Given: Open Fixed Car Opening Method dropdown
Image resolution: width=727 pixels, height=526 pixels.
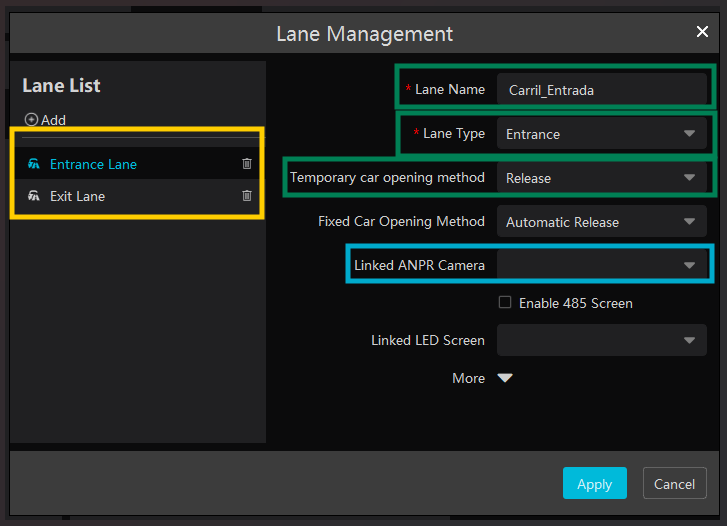Looking at the screenshot, I should [x=601, y=222].
